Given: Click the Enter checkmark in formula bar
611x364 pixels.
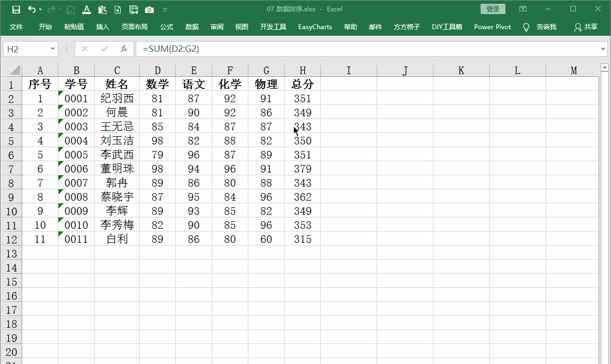Looking at the screenshot, I should tap(104, 49).
